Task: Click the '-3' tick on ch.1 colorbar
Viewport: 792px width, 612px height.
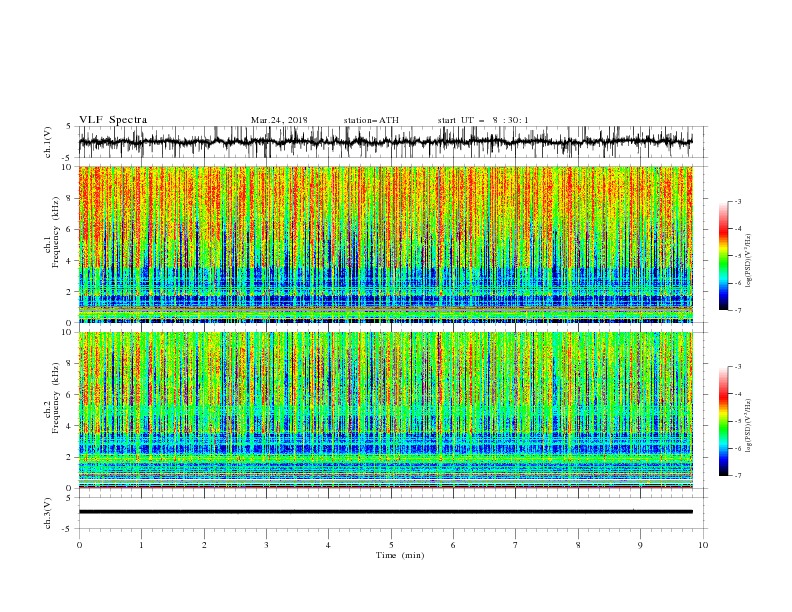Action: 737,201
